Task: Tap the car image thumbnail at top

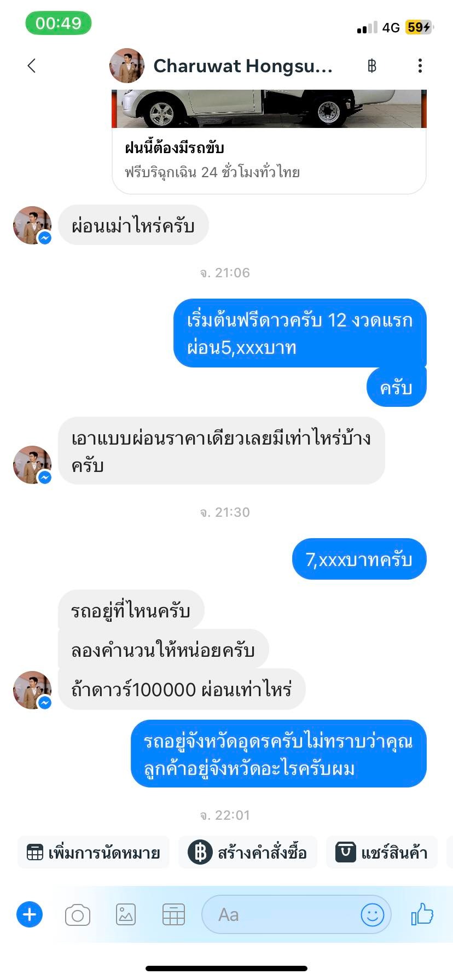Action: tap(269, 109)
